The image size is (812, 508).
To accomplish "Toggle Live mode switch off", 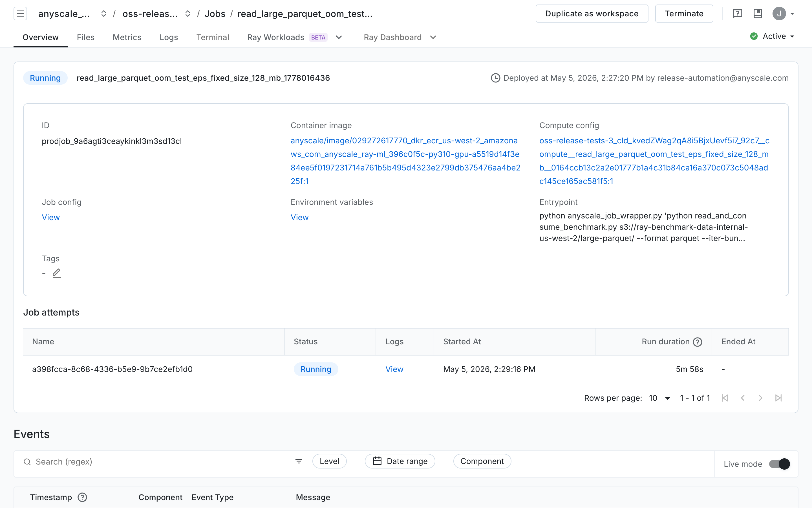I will 780,464.
